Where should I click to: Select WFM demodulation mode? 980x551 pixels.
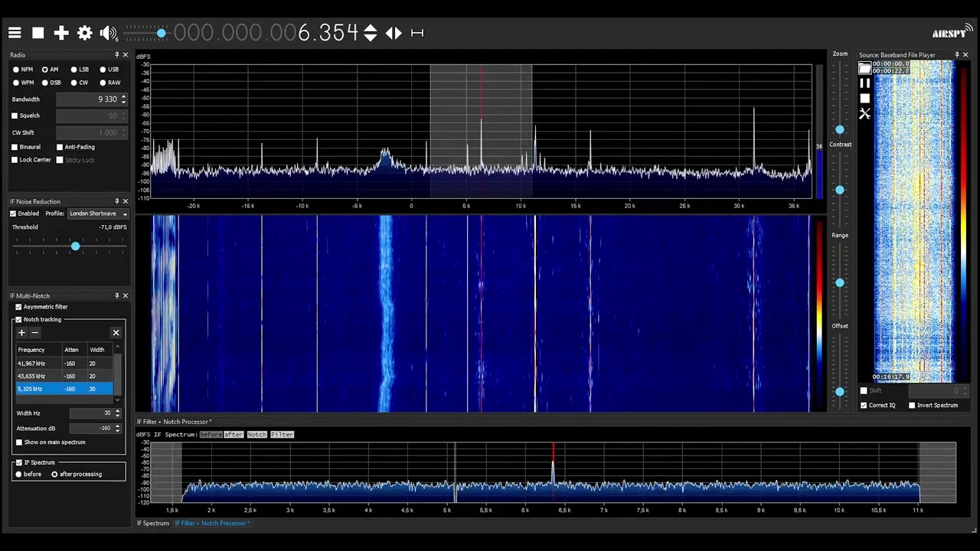coord(16,83)
